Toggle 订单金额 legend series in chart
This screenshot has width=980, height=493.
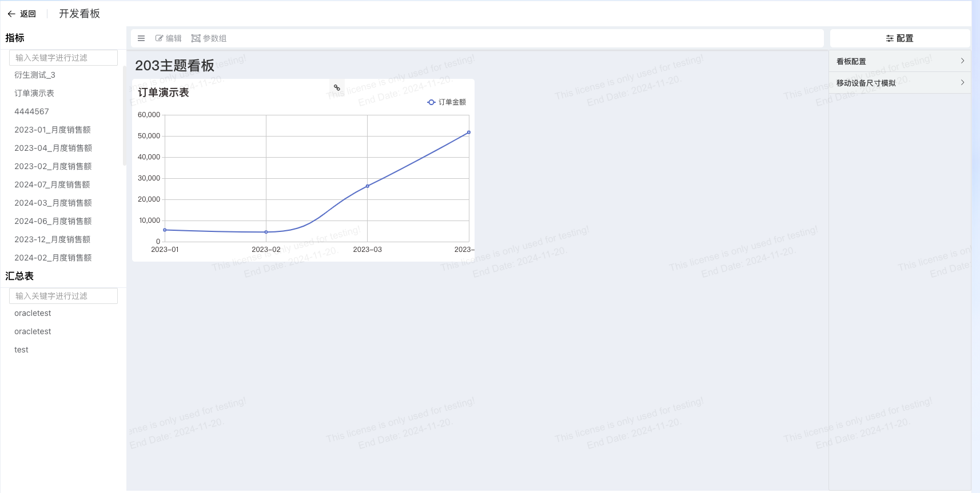point(447,102)
